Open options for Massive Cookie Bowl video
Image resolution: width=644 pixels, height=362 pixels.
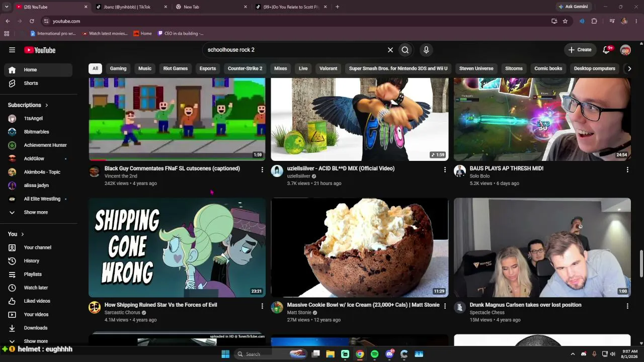[x=445, y=306]
